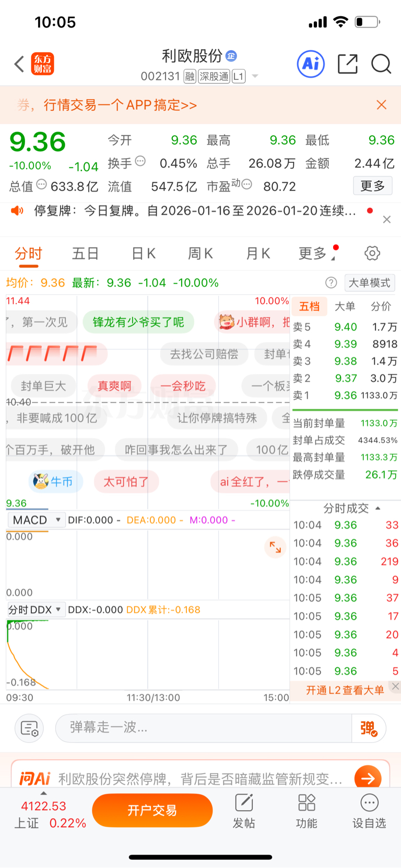
Task: Collapse the 分时成交 section arrow
Action: point(378,508)
